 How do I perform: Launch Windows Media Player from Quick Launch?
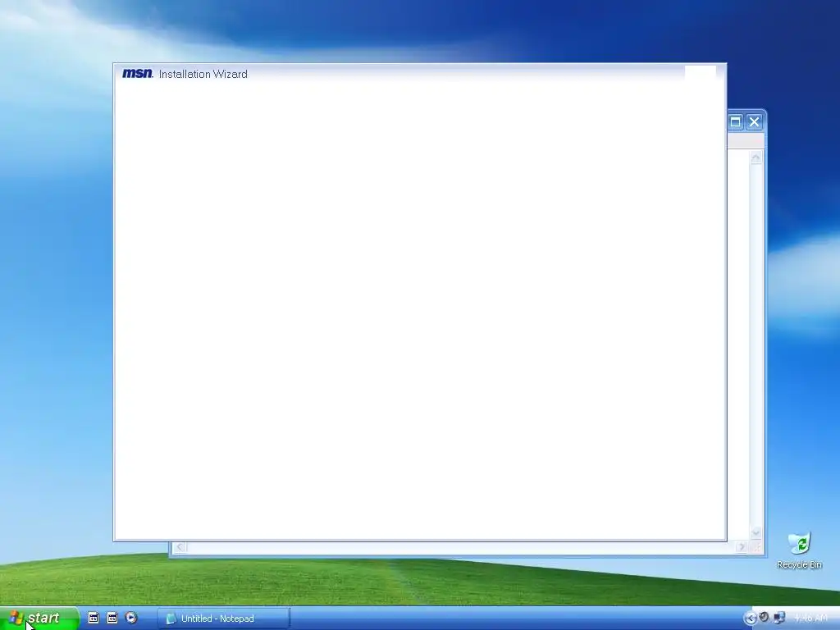(x=130, y=618)
